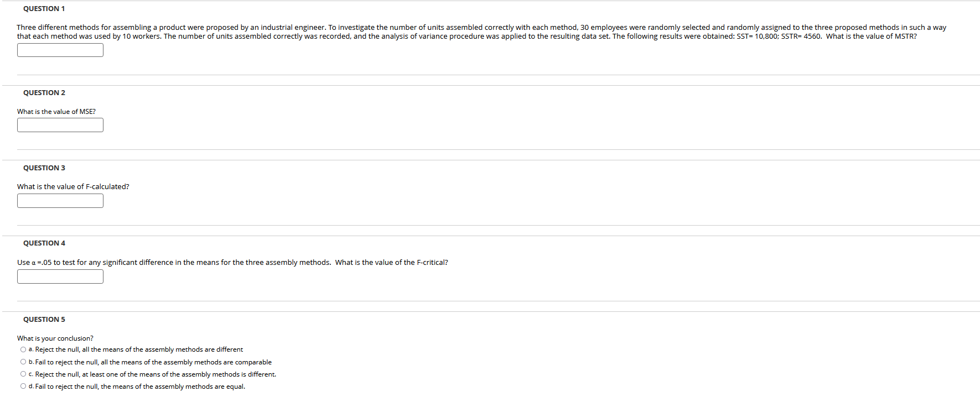Select radio option a. Reject the null, all means different
The height and width of the screenshot is (407, 980).
(23, 349)
